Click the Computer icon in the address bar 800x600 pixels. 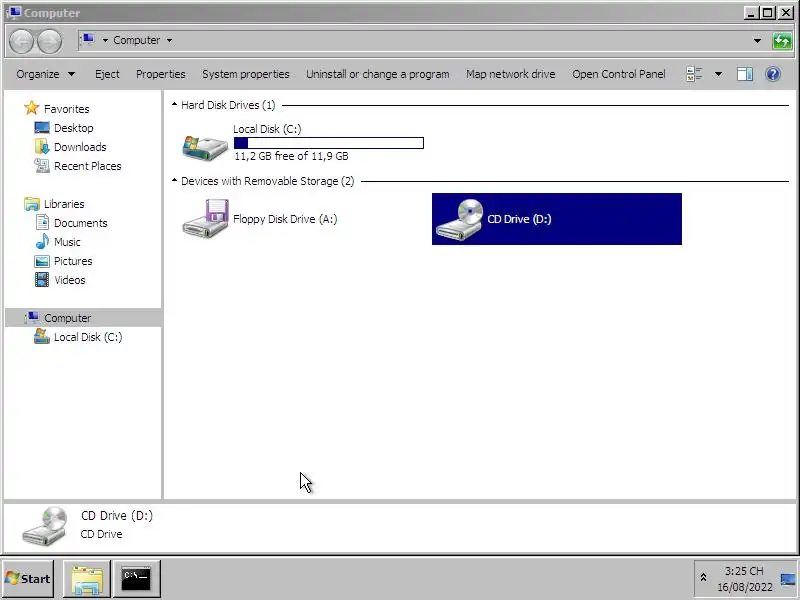pyautogui.click(x=89, y=39)
